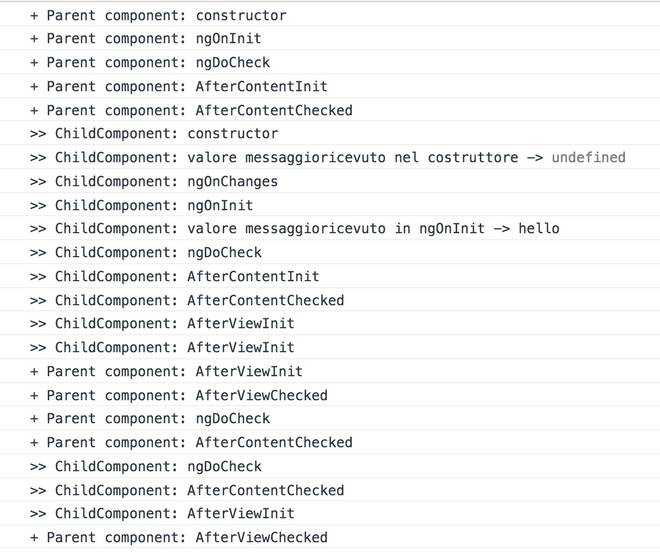Click the grey undefined value in the log
This screenshot has width=660, height=554.
(x=588, y=158)
